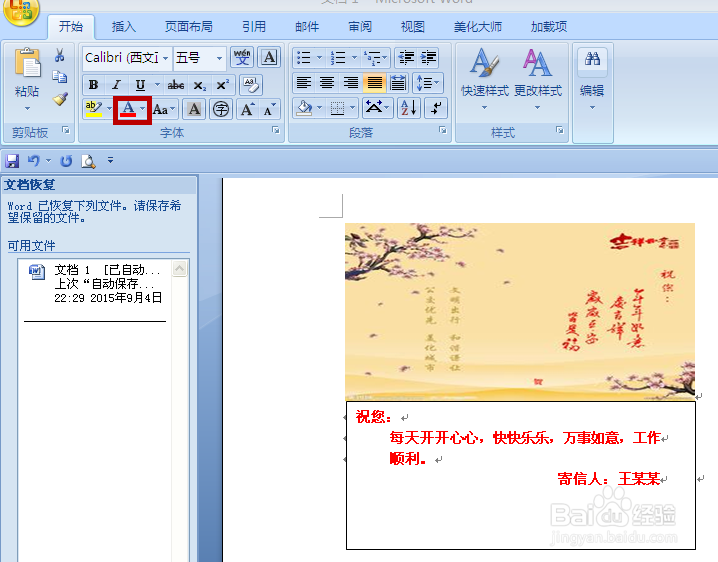Apply yellow text highlight color

tap(94, 109)
